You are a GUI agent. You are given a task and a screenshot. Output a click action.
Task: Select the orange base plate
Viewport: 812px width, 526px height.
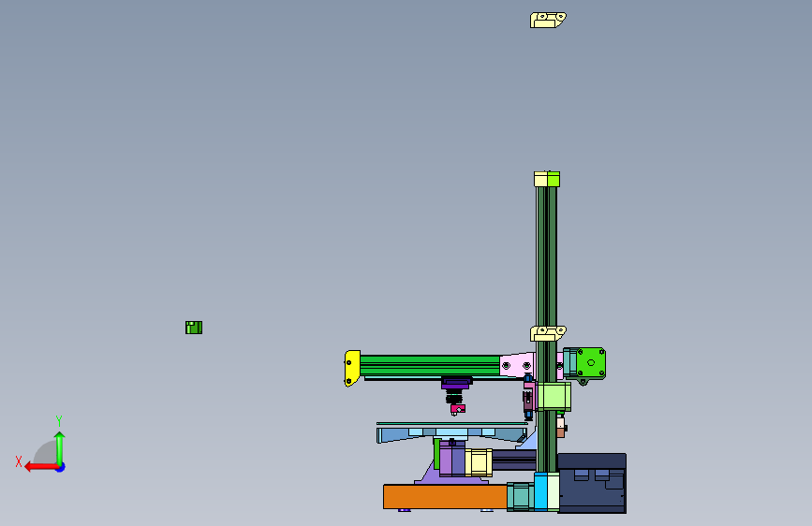pyautogui.click(x=445, y=496)
